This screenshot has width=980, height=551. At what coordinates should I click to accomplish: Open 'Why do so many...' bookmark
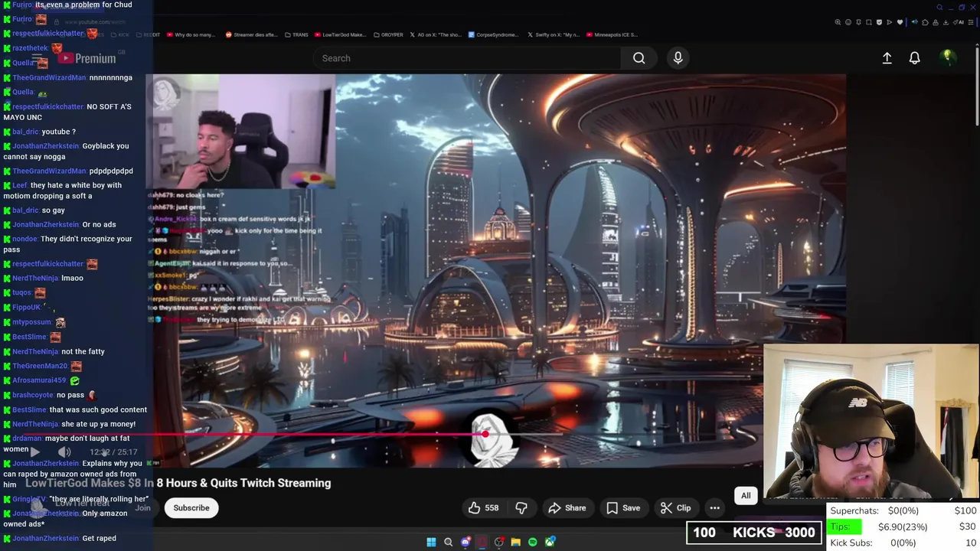(x=190, y=34)
